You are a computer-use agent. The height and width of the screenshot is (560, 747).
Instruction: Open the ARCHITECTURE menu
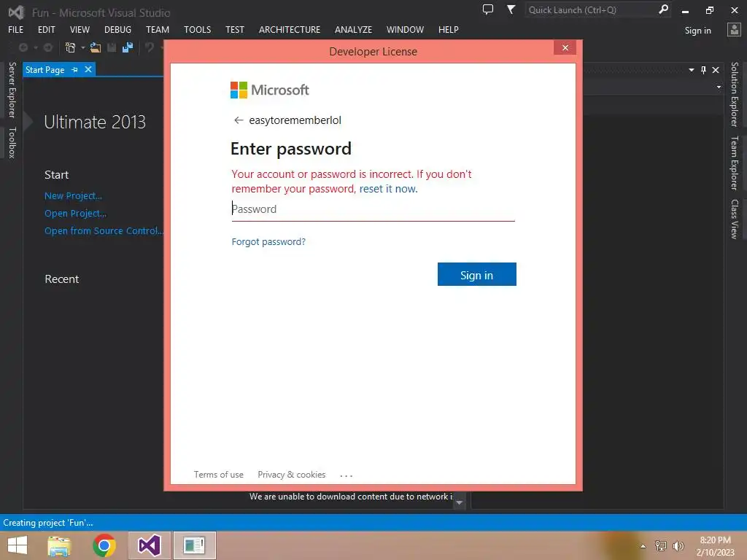[x=289, y=29]
